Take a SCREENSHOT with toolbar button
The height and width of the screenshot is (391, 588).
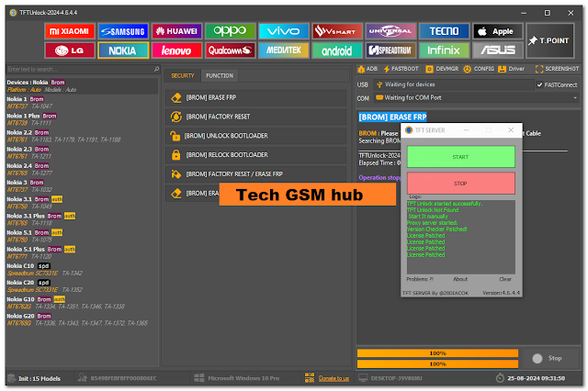pyautogui.click(x=558, y=69)
